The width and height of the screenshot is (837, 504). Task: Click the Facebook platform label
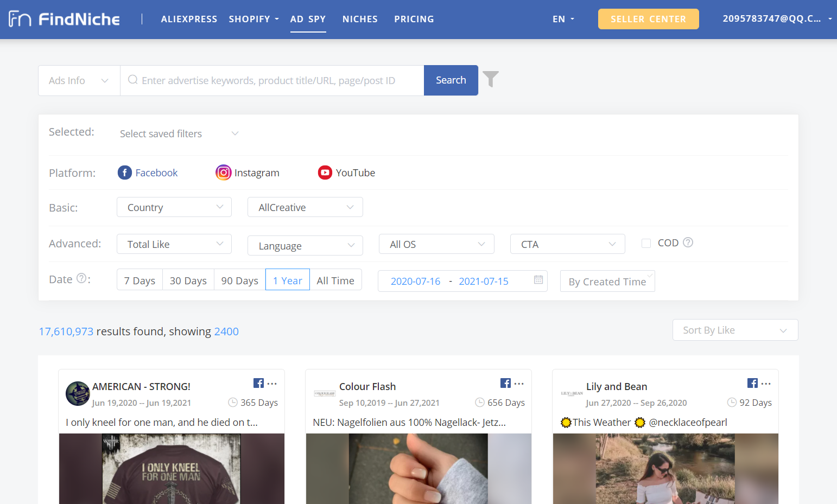click(156, 173)
